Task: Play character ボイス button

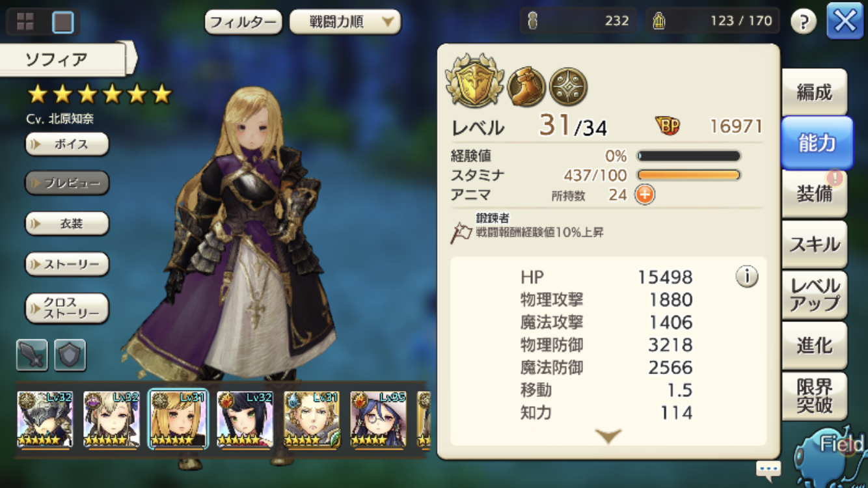Action: [x=67, y=144]
